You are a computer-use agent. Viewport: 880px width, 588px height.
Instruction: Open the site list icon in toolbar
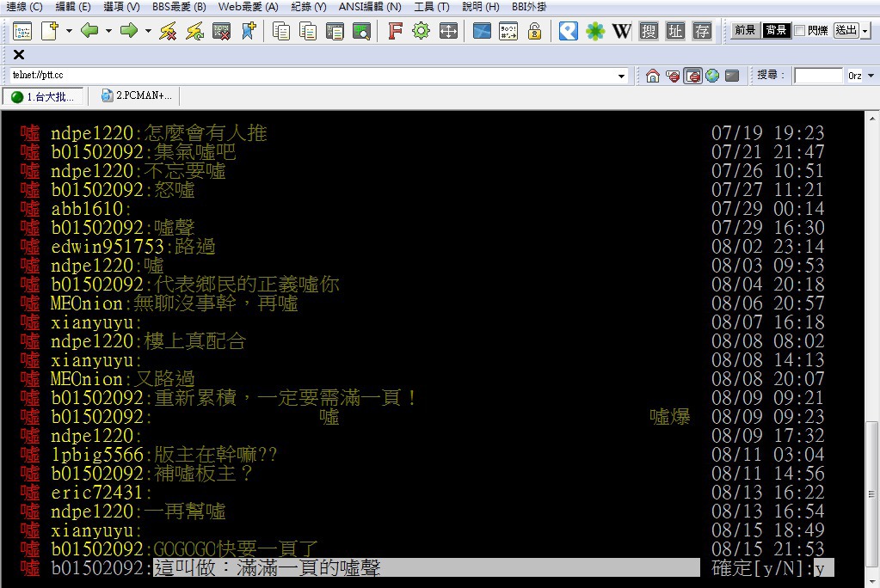[22, 31]
